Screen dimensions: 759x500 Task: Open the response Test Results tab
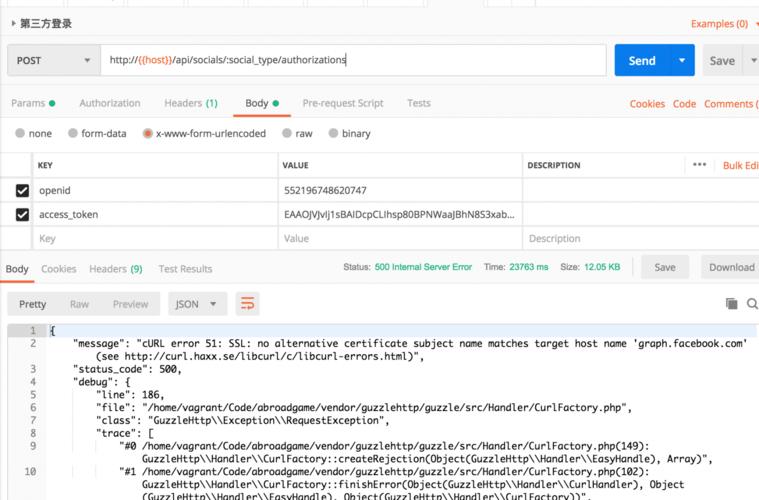coord(185,269)
